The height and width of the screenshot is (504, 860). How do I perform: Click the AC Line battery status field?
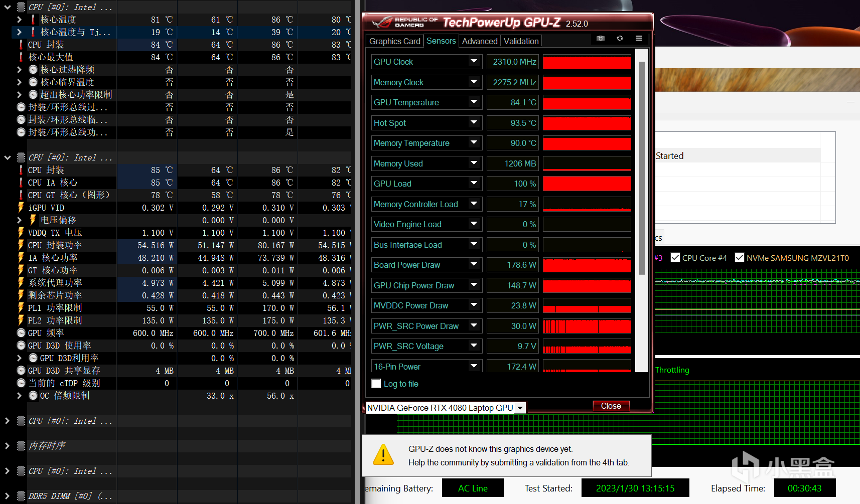coord(472,488)
